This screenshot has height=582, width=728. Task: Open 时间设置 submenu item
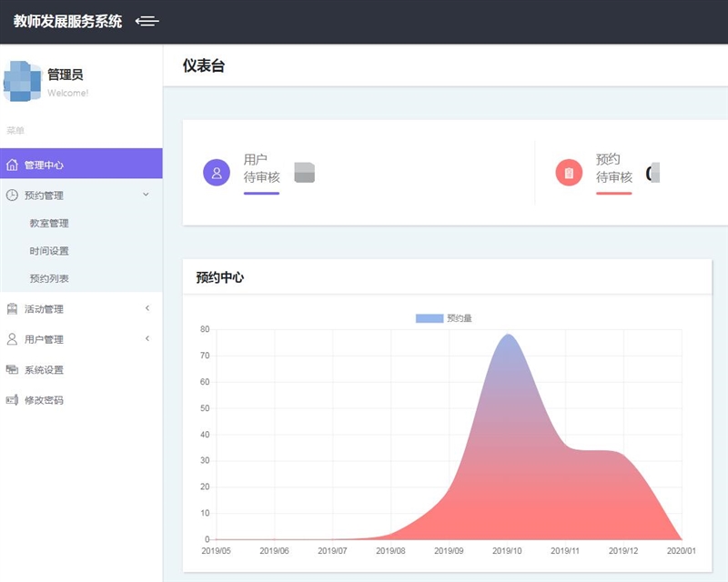coord(49,251)
